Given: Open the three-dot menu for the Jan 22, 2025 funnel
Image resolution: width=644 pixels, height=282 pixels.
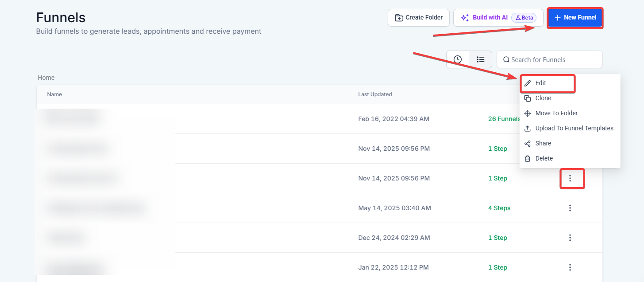Looking at the screenshot, I should [570, 267].
